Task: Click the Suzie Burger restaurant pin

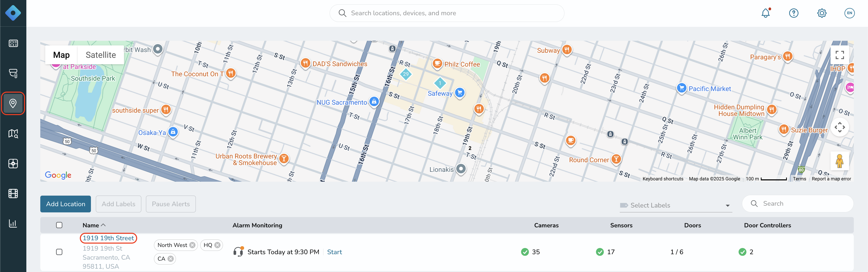Action: point(784,129)
